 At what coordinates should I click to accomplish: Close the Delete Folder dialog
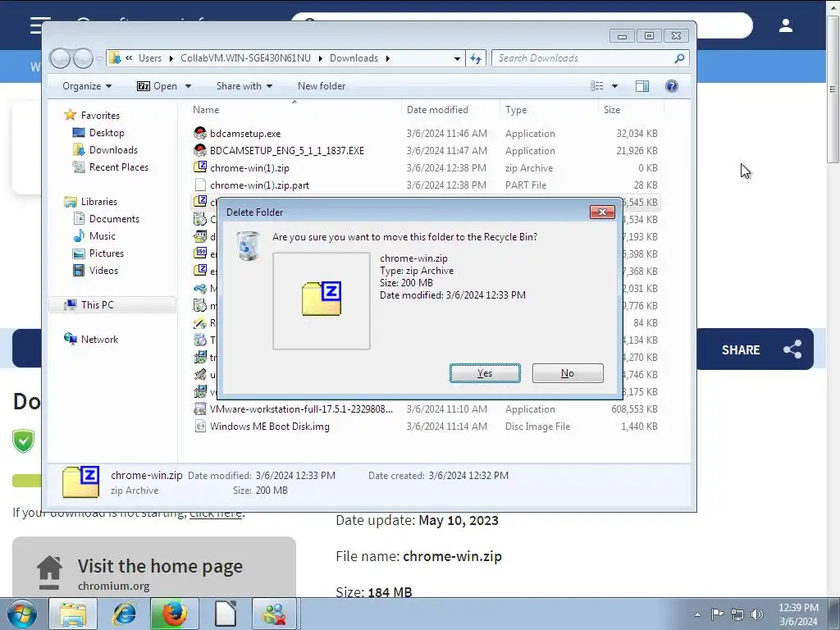click(x=602, y=212)
